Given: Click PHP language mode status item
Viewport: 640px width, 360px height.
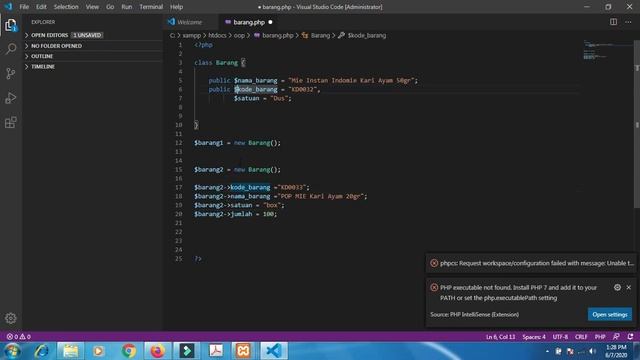Looking at the screenshot, I should (x=600, y=337).
